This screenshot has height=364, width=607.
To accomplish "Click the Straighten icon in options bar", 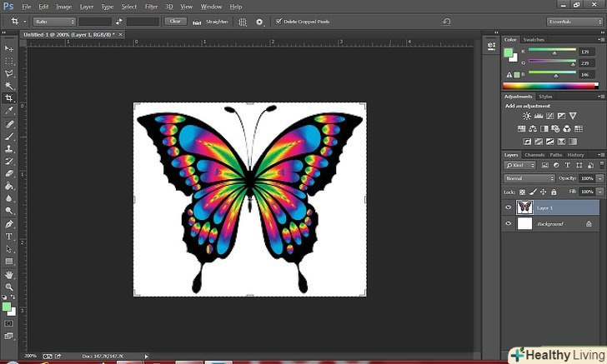I will coord(198,21).
